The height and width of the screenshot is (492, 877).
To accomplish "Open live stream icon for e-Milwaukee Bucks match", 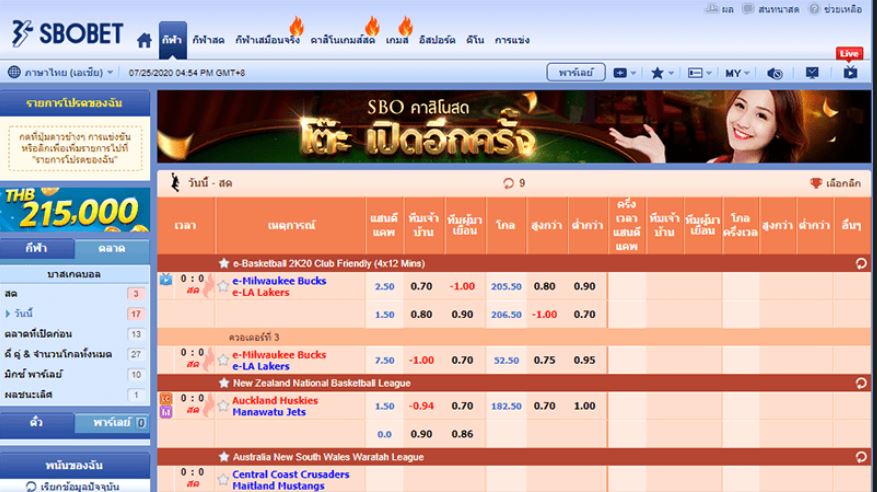I will click(x=166, y=279).
